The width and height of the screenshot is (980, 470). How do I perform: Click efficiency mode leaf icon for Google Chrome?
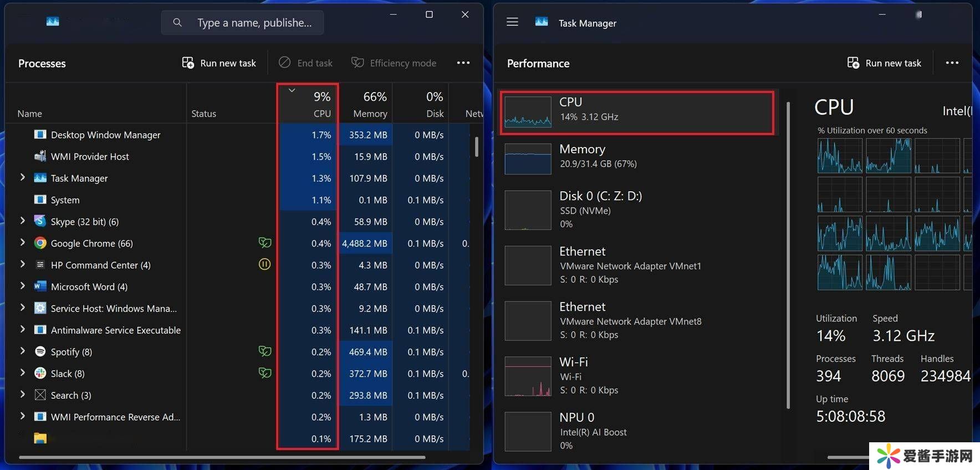[264, 243]
